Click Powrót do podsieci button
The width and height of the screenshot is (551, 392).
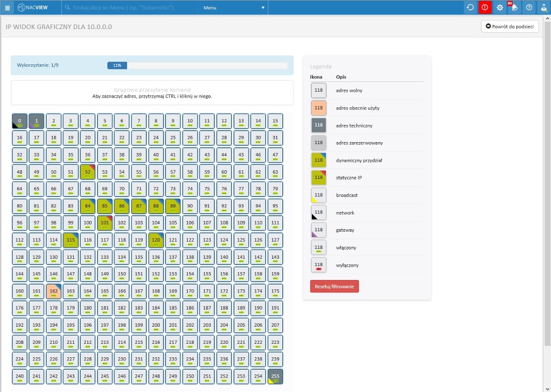pyautogui.click(x=509, y=26)
